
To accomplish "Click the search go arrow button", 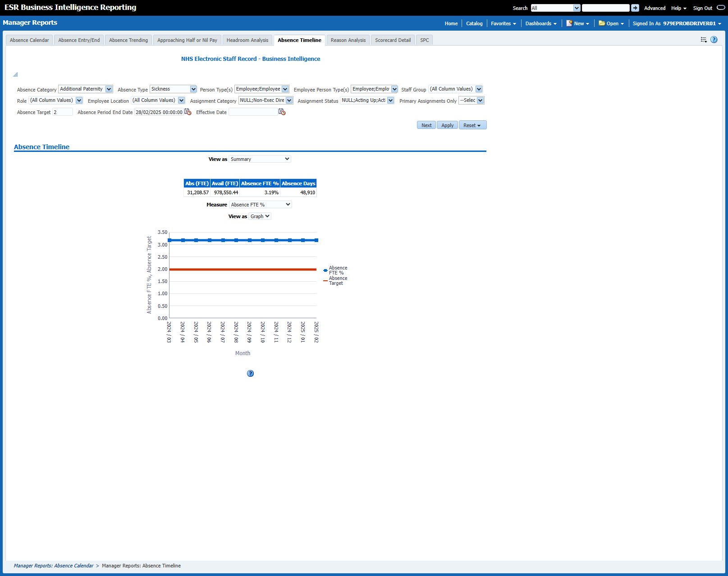I will click(635, 8).
